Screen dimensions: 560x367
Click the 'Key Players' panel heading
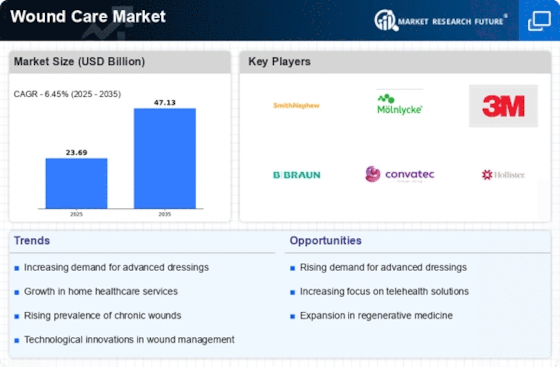pos(279,61)
